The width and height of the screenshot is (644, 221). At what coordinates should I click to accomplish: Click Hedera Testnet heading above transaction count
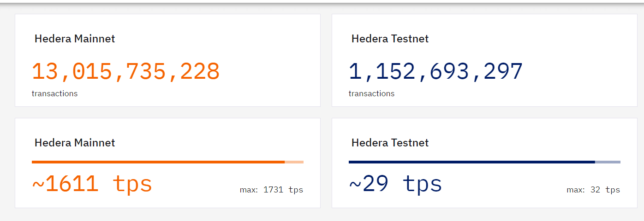point(390,39)
